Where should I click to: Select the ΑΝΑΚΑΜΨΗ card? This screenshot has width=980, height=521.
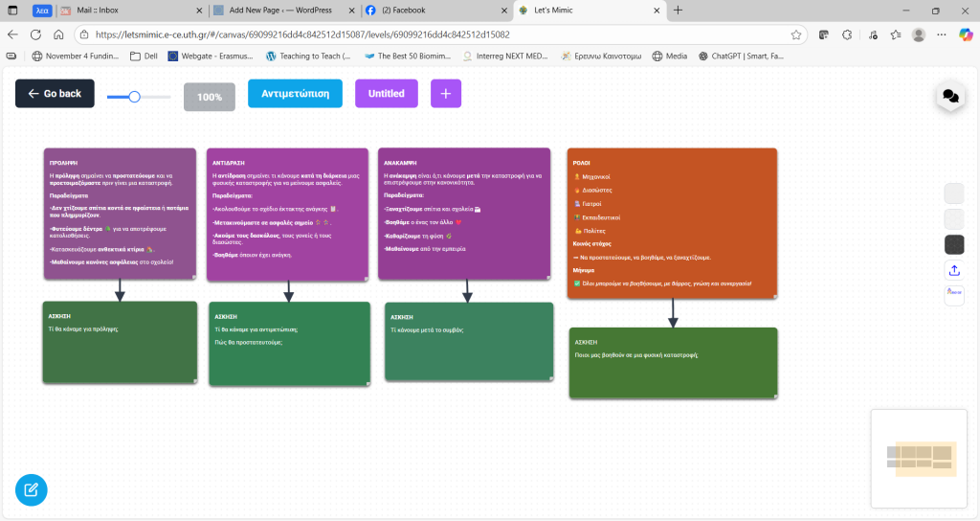[464, 214]
